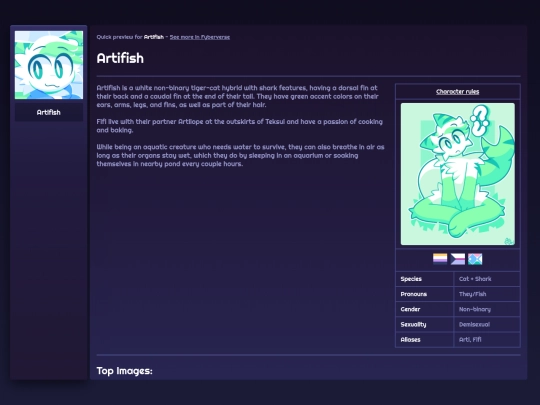Click the Aliases label cell
The image size is (540, 405).
[425, 340]
